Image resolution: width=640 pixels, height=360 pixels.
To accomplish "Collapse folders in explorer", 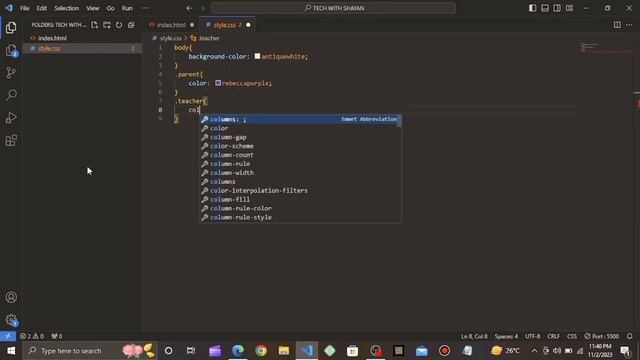I will click(x=131, y=25).
